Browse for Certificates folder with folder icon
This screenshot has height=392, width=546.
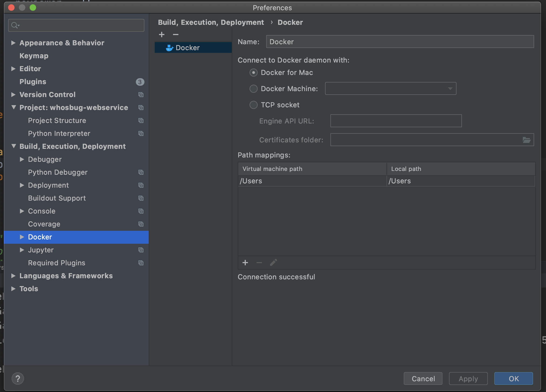pos(527,140)
